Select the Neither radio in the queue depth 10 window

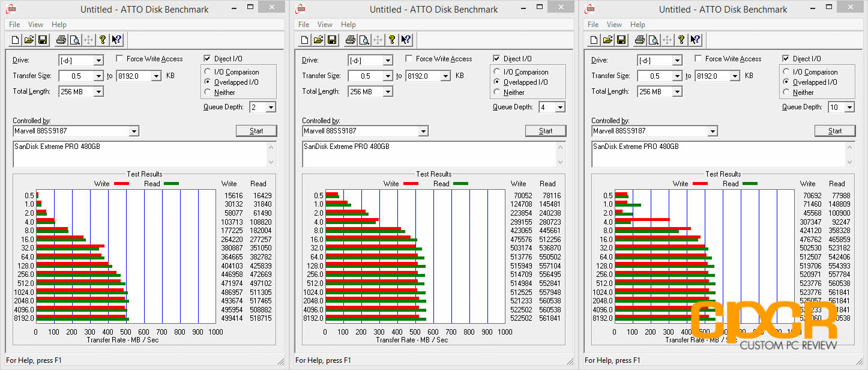click(787, 92)
